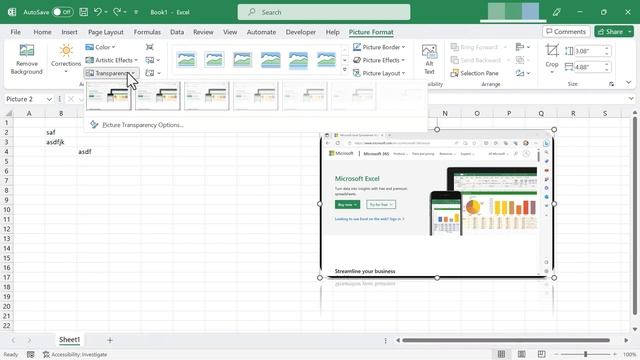This screenshot has width=640, height=360.
Task: Add a new sheet with plus icon
Action: [x=109, y=340]
